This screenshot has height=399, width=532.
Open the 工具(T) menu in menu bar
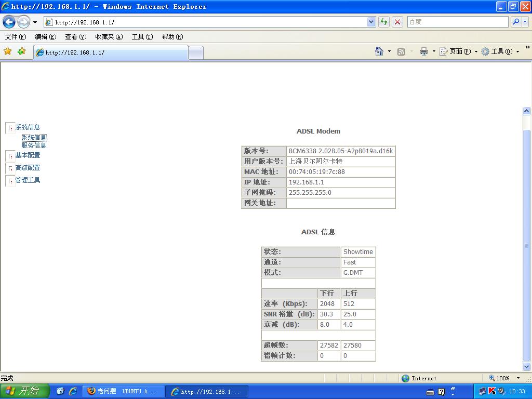142,37
